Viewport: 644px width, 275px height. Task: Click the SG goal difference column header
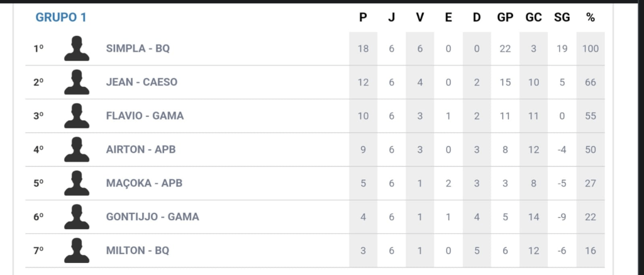tap(562, 18)
